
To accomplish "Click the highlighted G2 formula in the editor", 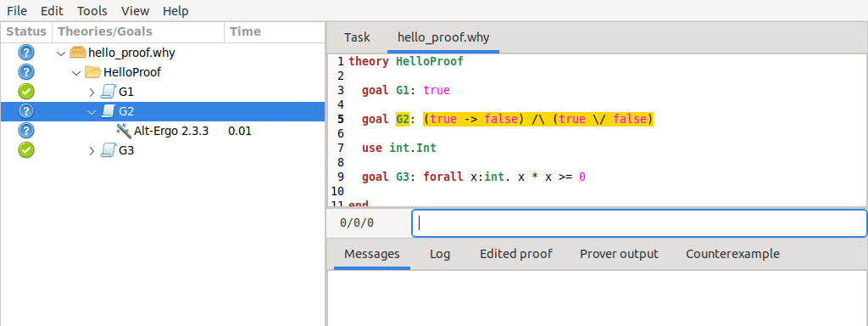I will tap(538, 119).
